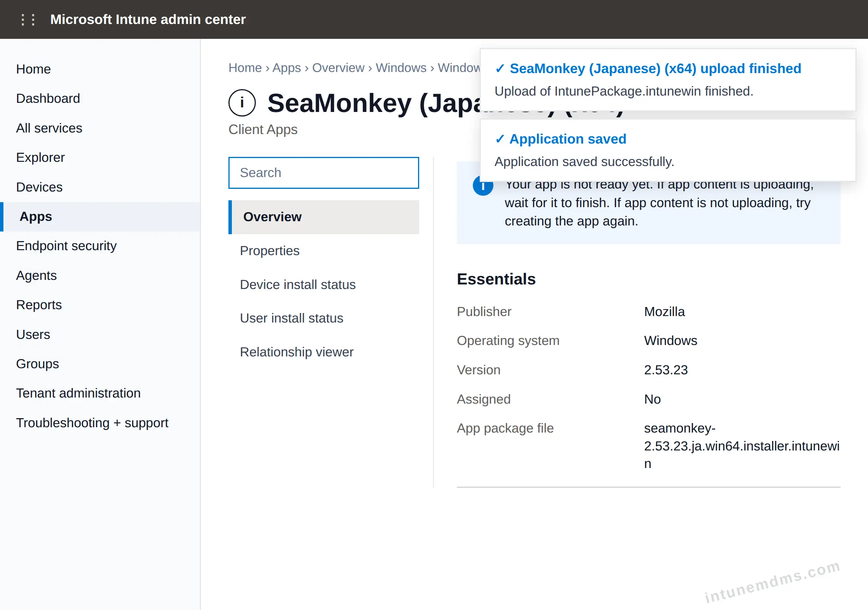This screenshot has width=868, height=610.
Task: Click Home breadcrumb link
Action: coord(245,68)
